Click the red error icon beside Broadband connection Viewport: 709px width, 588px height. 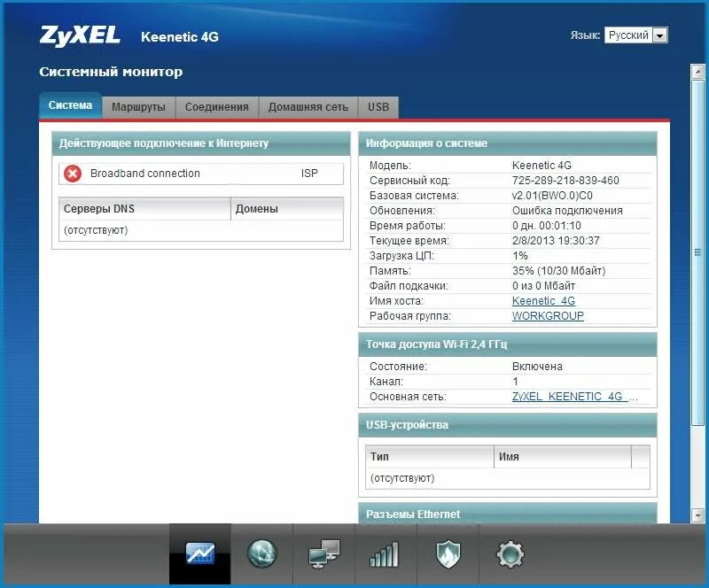point(73,174)
